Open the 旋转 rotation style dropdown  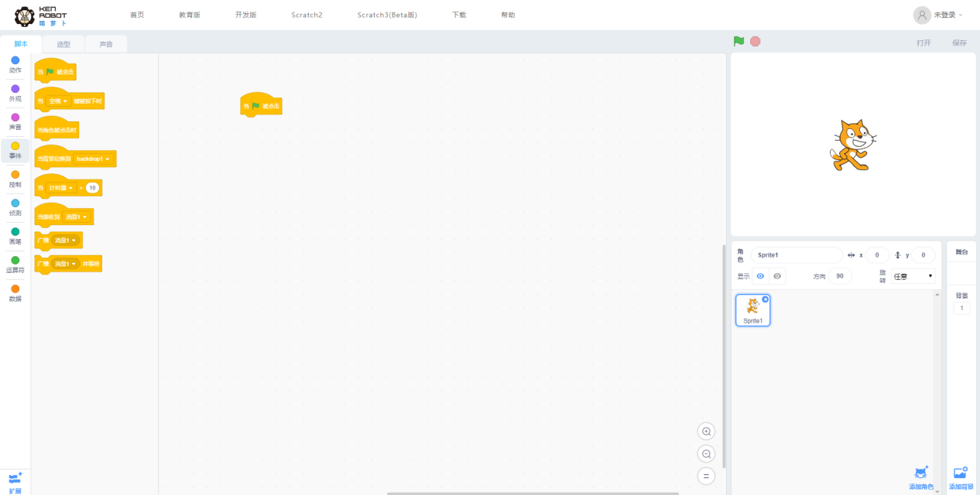913,276
